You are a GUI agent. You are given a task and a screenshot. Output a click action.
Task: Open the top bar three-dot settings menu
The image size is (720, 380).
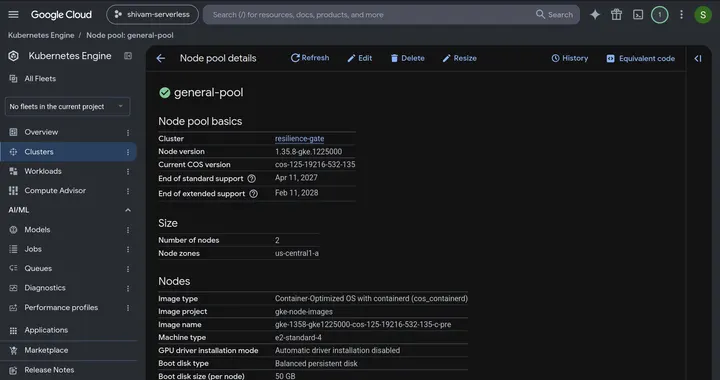(681, 15)
